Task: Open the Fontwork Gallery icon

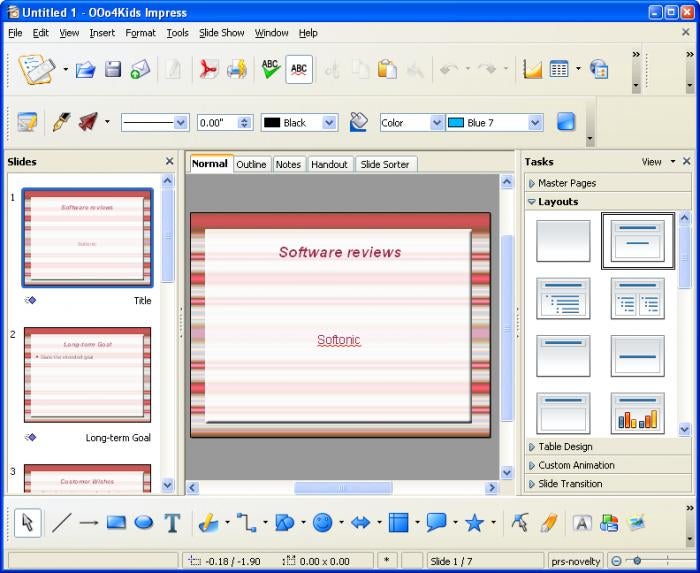Action: click(582, 523)
